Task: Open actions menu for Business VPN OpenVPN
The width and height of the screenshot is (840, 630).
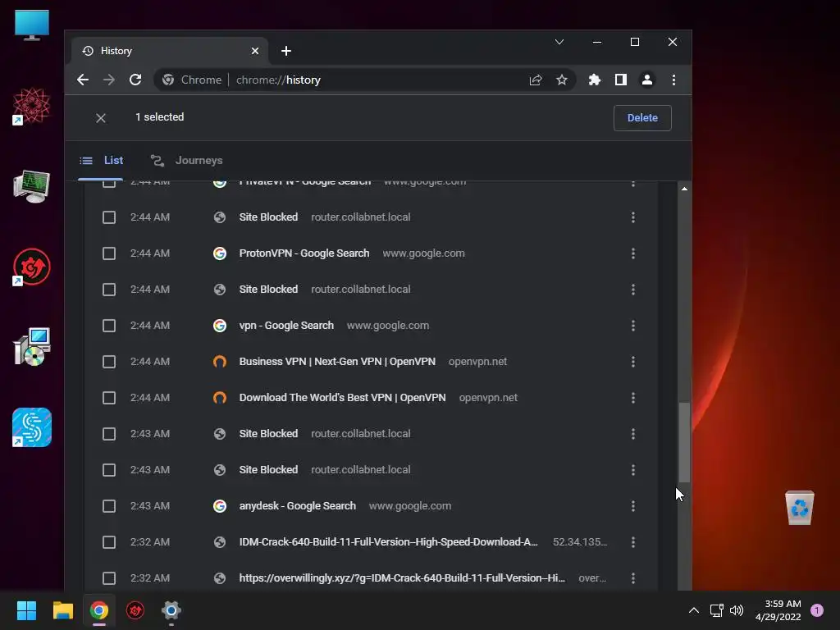Action: pyautogui.click(x=632, y=362)
